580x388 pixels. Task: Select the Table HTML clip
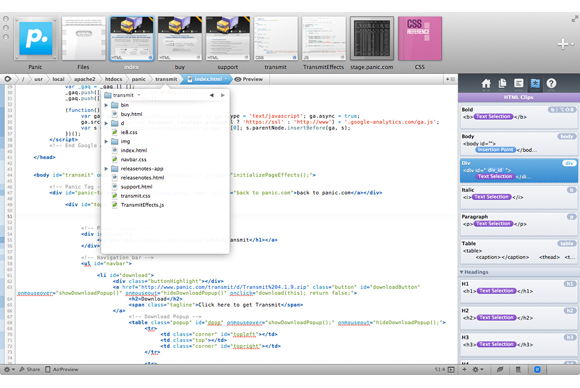point(518,251)
